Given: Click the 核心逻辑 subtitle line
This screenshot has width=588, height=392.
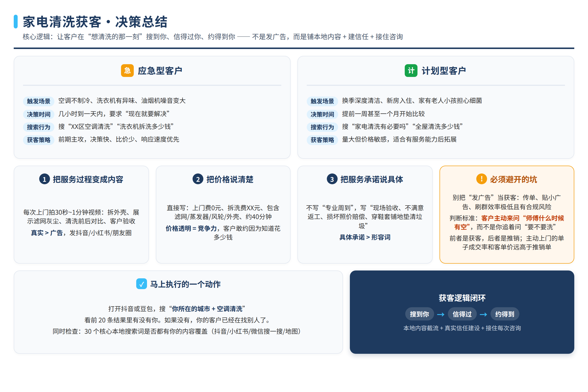Looking at the screenshot, I should point(213,37).
